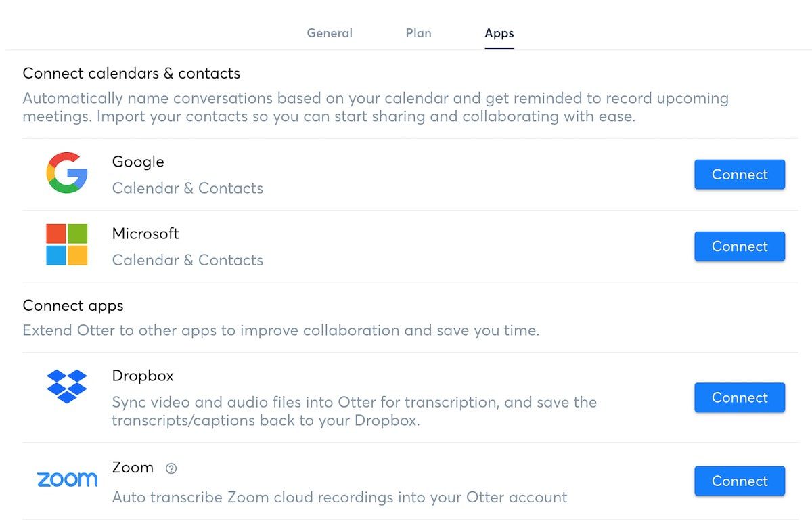Click the Microsoft logo icon
Viewport: 812px width, 528px height.
click(x=68, y=246)
